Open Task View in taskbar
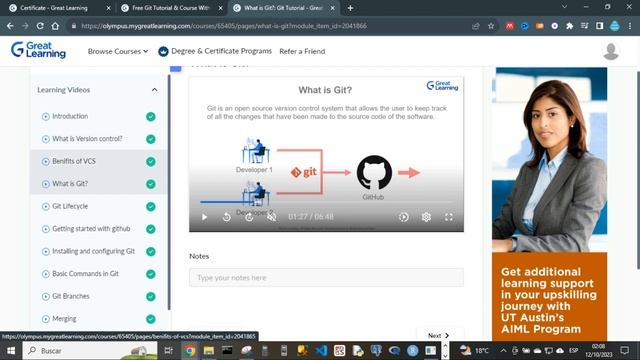The height and width of the screenshot is (360, 640). click(x=168, y=351)
